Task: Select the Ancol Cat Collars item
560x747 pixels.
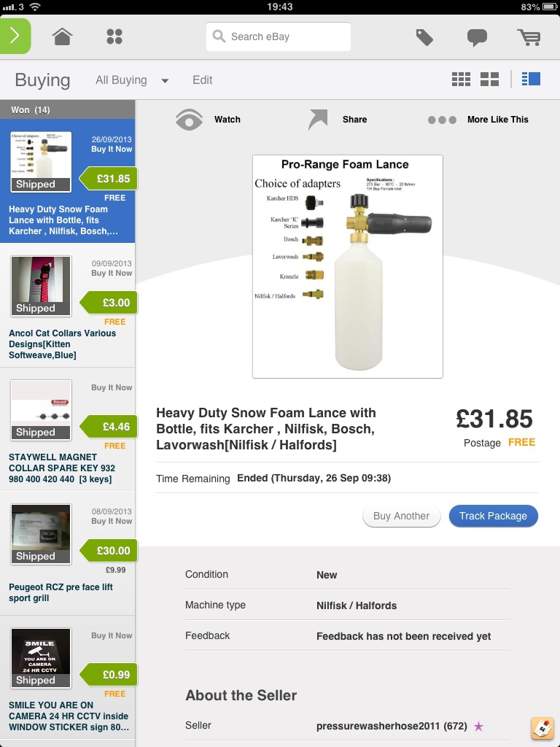Action: pyautogui.click(x=67, y=306)
